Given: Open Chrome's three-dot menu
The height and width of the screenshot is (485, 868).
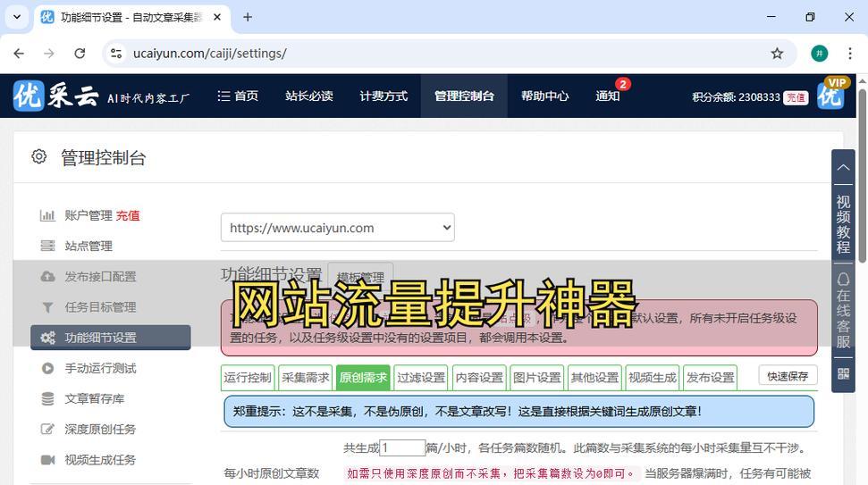Looking at the screenshot, I should [x=850, y=53].
